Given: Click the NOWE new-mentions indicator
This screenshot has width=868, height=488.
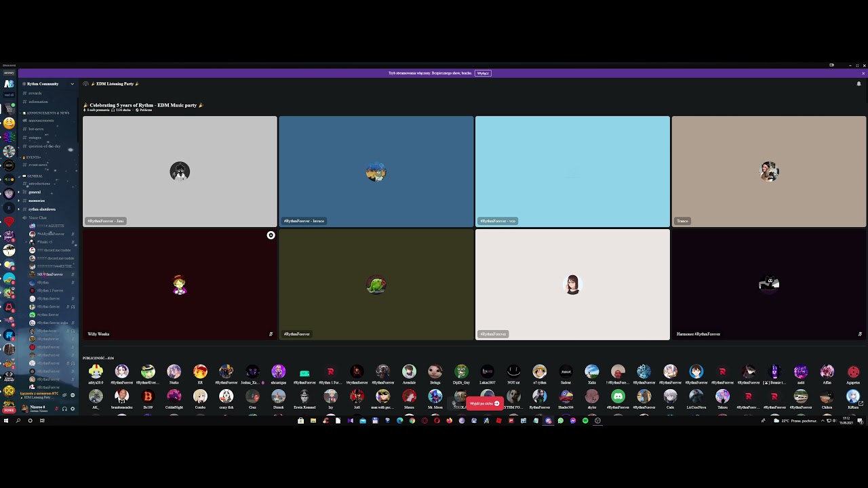Looking at the screenshot, I should 9,410.
